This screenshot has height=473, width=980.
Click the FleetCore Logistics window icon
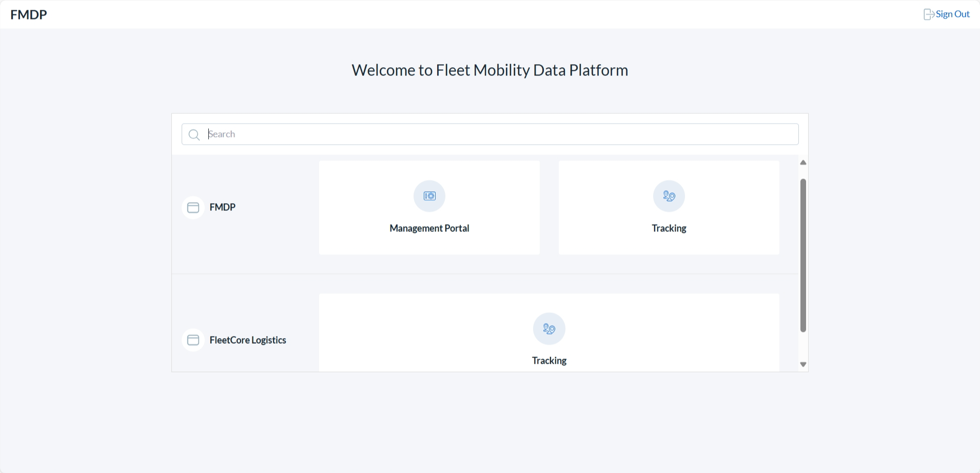tap(193, 340)
